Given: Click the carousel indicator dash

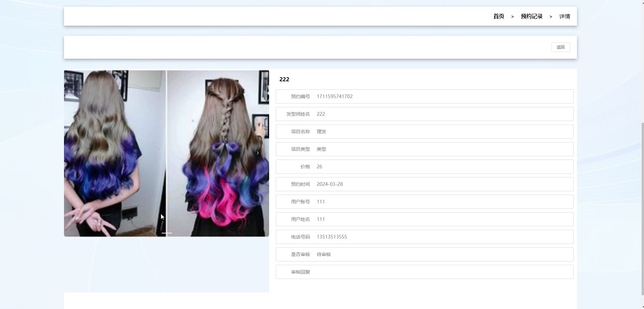Looking at the screenshot, I should (x=166, y=233).
